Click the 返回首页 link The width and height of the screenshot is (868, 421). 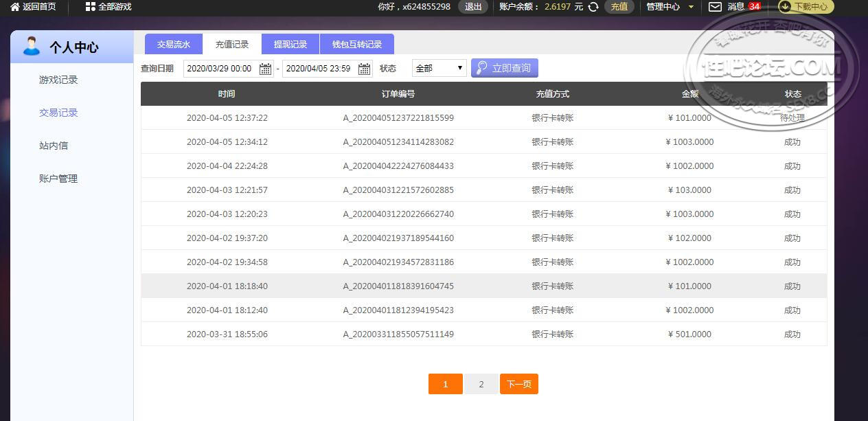(x=39, y=7)
